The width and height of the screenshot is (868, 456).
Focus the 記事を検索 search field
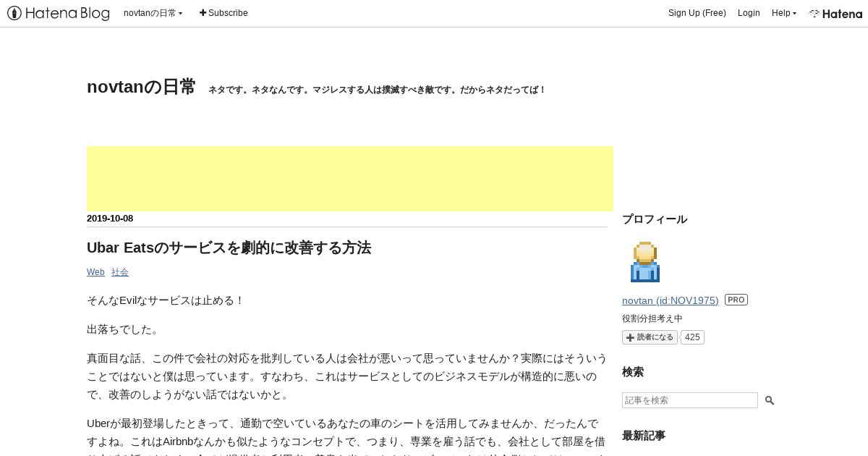(x=690, y=400)
